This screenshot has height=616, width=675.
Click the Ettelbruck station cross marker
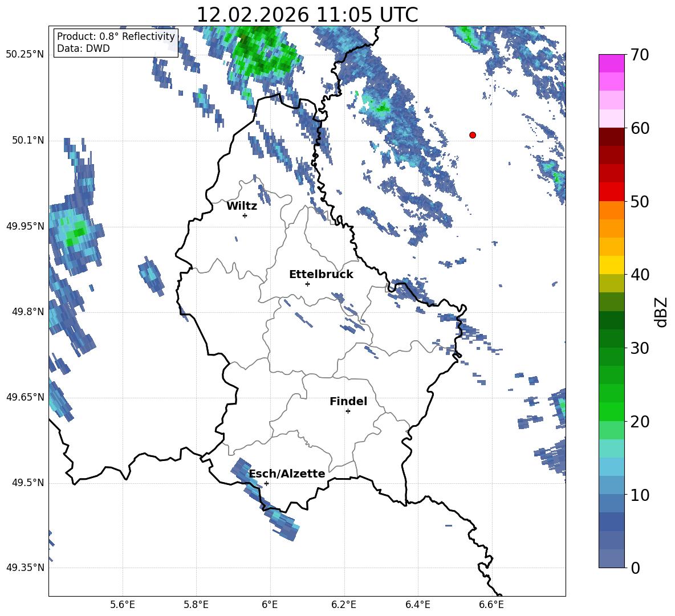[x=307, y=284]
